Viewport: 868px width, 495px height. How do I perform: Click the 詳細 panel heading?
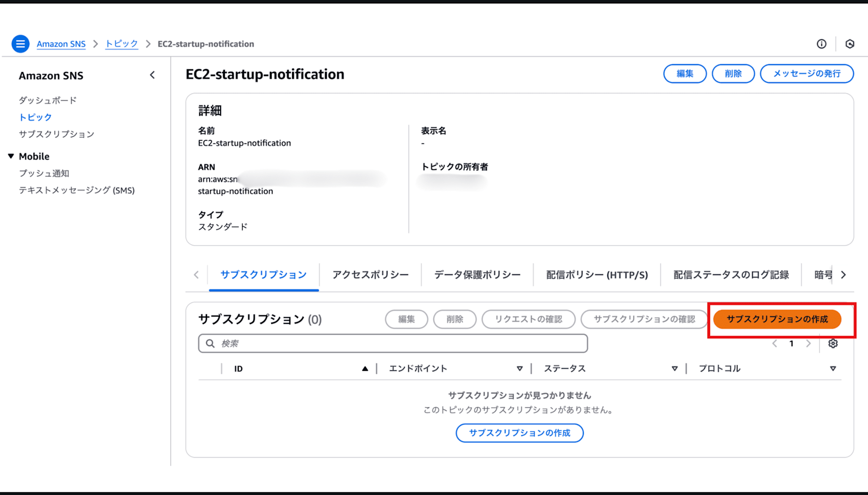210,111
